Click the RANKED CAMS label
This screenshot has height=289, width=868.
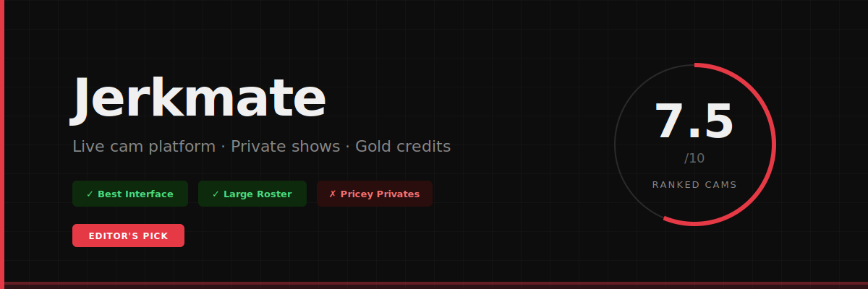tap(694, 185)
